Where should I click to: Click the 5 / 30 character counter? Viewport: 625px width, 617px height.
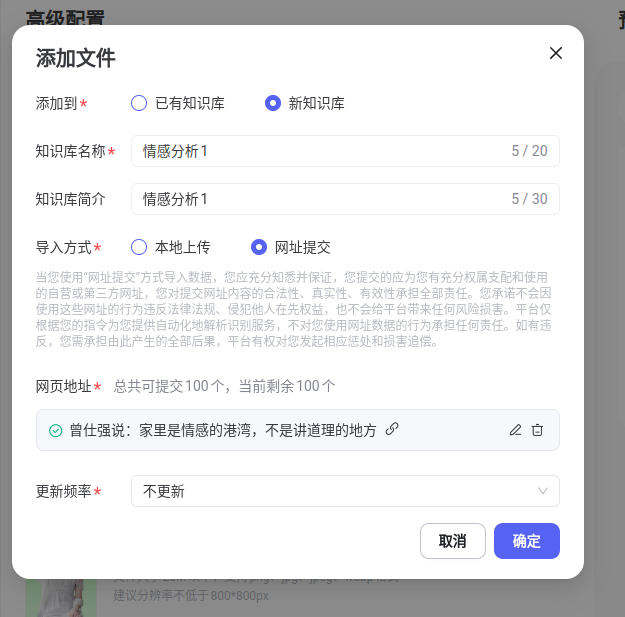(529, 199)
